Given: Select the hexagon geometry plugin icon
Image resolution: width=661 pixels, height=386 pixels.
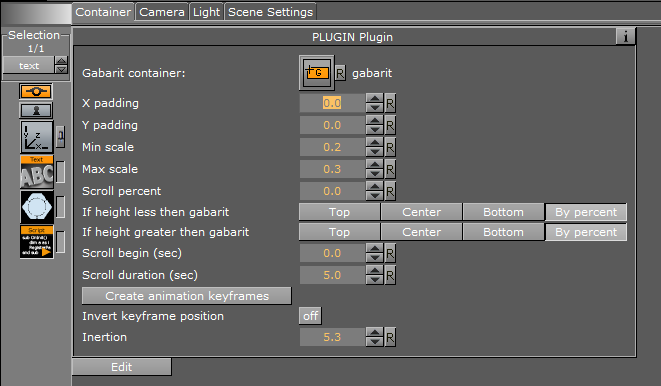Looking at the screenshot, I should pos(37,207).
